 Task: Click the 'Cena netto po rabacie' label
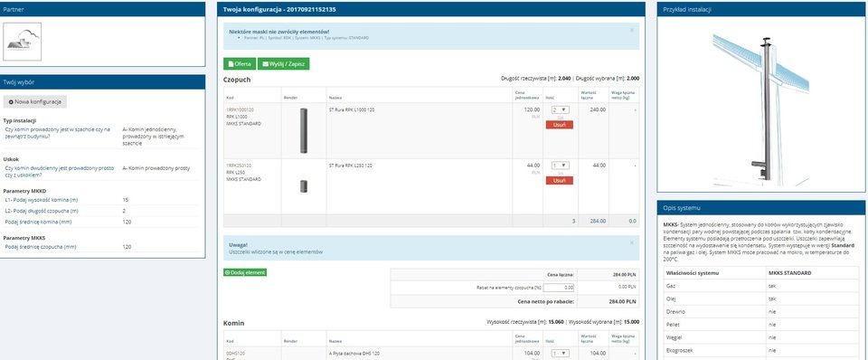(x=546, y=301)
